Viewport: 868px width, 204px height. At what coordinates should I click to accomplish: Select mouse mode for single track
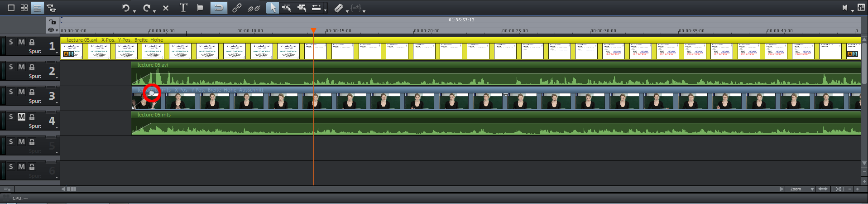click(286, 8)
